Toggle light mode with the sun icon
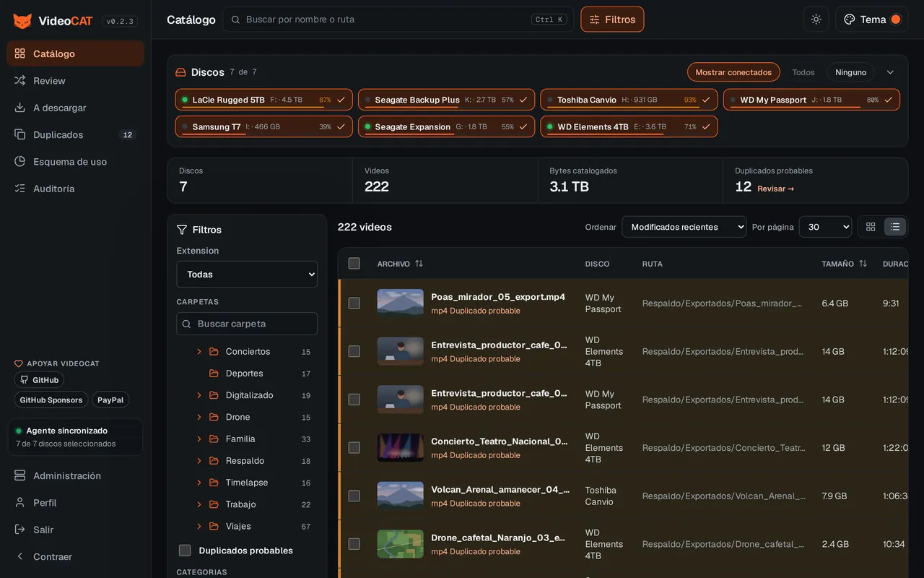This screenshot has height=578, width=924. coord(816,20)
